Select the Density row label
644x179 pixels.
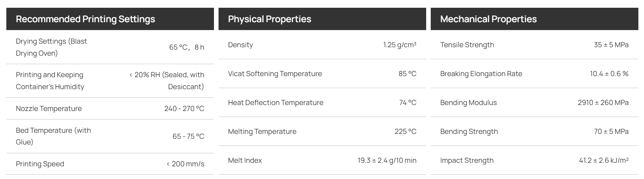[240, 45]
